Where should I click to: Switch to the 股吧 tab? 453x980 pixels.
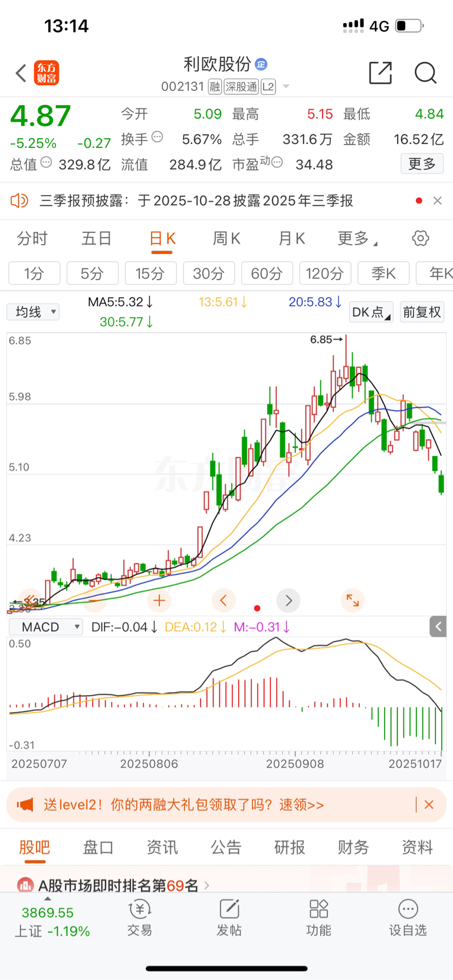(34, 847)
